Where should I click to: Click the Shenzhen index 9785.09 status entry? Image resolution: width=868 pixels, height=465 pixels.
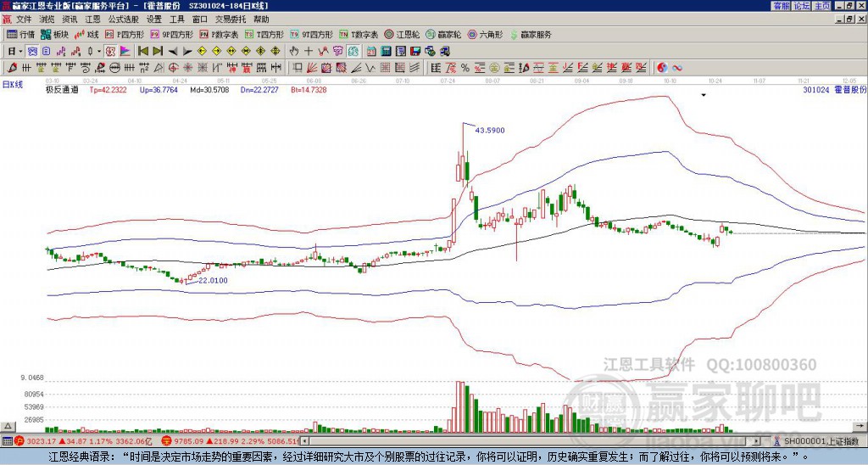tap(231, 441)
